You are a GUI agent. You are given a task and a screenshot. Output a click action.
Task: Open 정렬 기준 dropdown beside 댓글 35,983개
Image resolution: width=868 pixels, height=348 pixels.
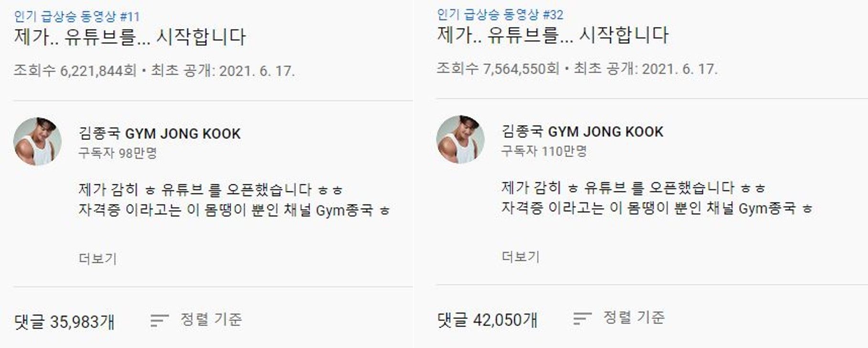point(211,319)
